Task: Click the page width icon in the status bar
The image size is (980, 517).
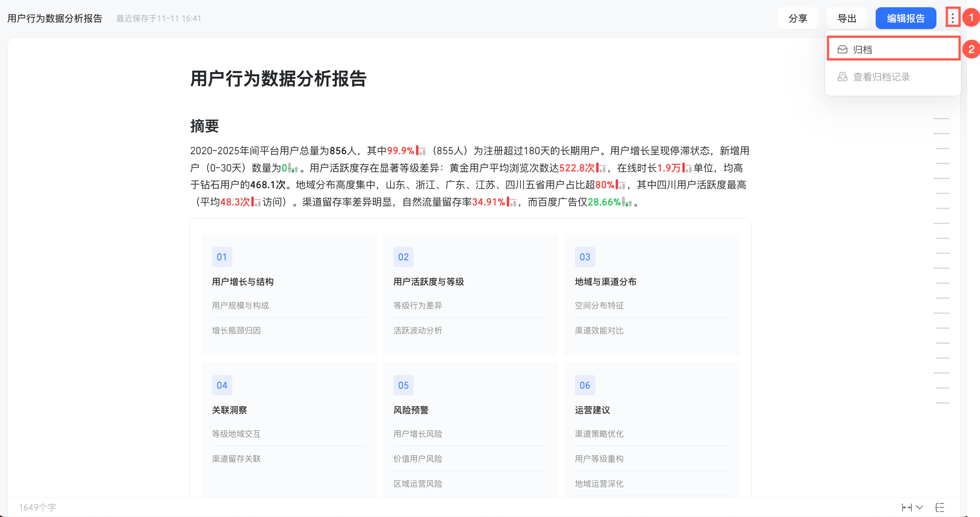Action: [x=906, y=507]
